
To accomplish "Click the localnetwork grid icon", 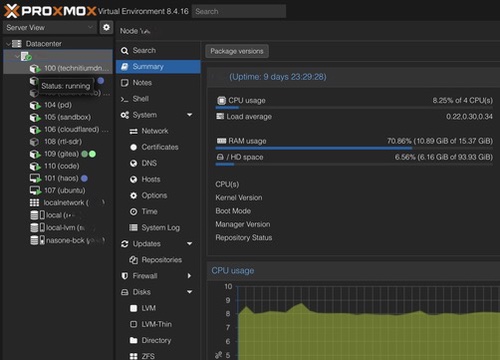I will pos(34,203).
